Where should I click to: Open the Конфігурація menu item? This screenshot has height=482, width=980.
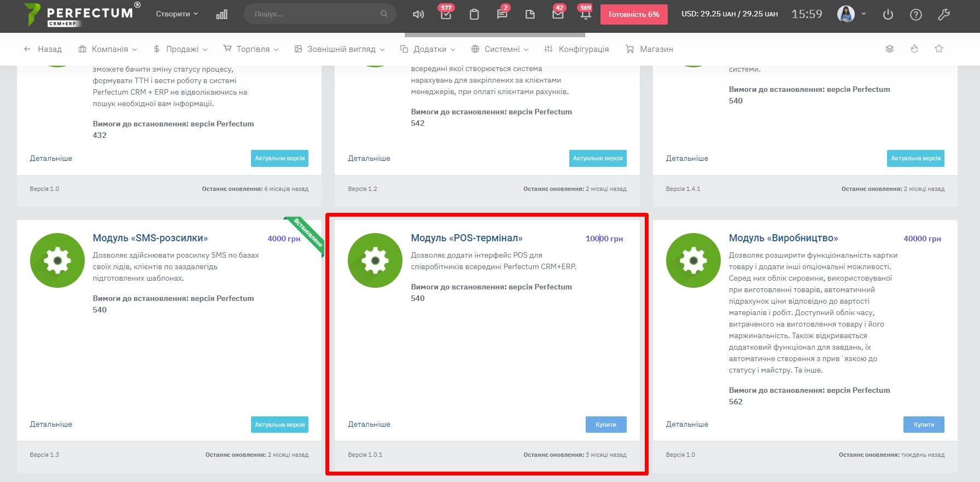(576, 49)
